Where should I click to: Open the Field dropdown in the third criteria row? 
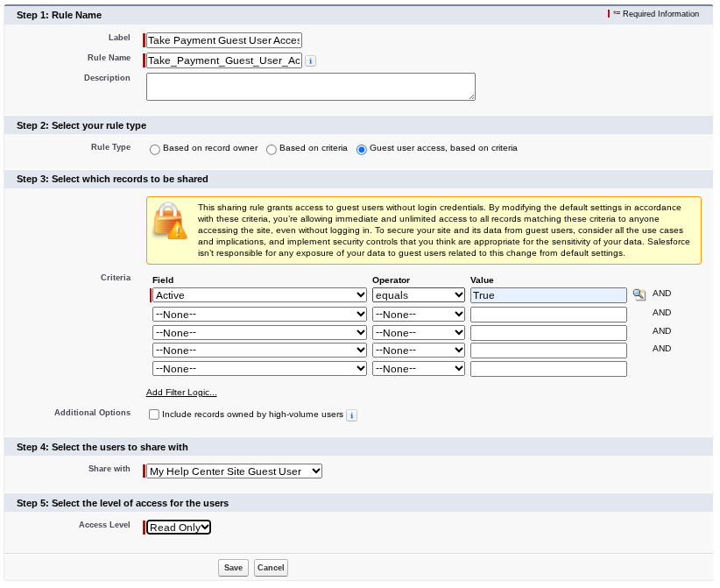click(259, 333)
